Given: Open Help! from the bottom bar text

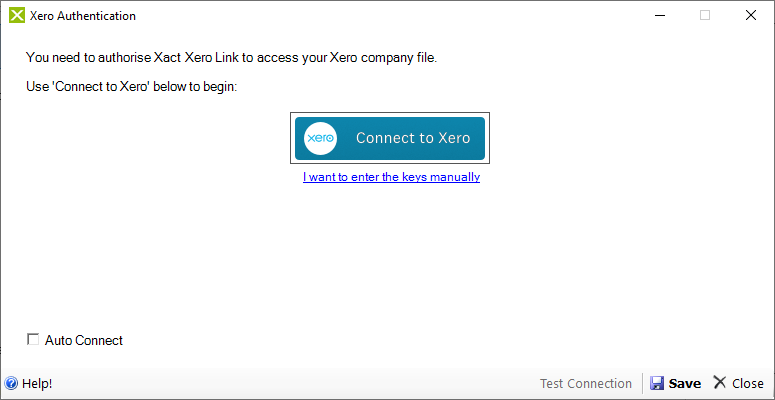Looking at the screenshot, I should coord(37,384).
